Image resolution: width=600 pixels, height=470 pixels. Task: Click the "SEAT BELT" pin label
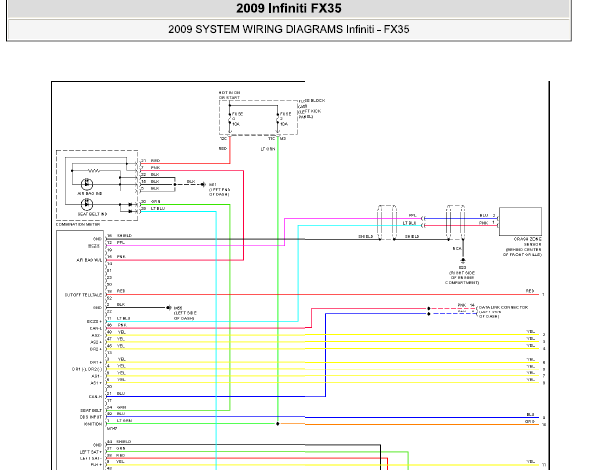[x=91, y=410]
